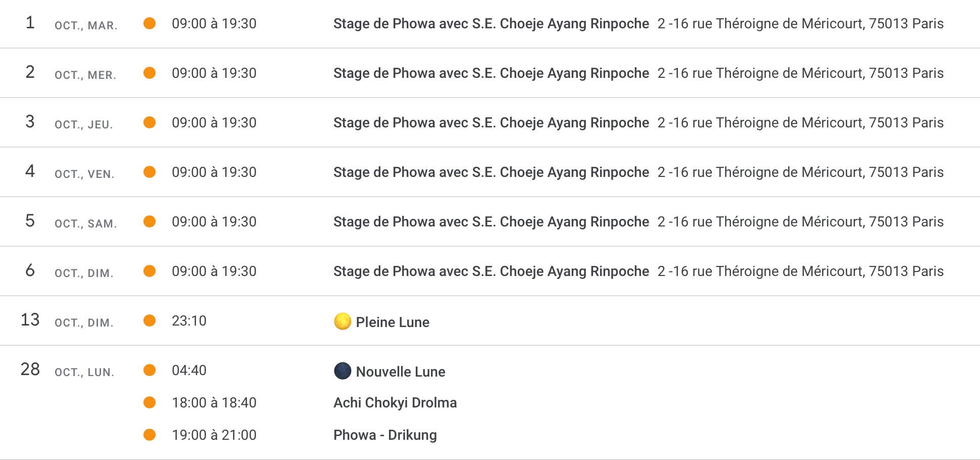Image resolution: width=980 pixels, height=460 pixels.
Task: Open the Nouvelle Lune event
Action: coord(401,372)
